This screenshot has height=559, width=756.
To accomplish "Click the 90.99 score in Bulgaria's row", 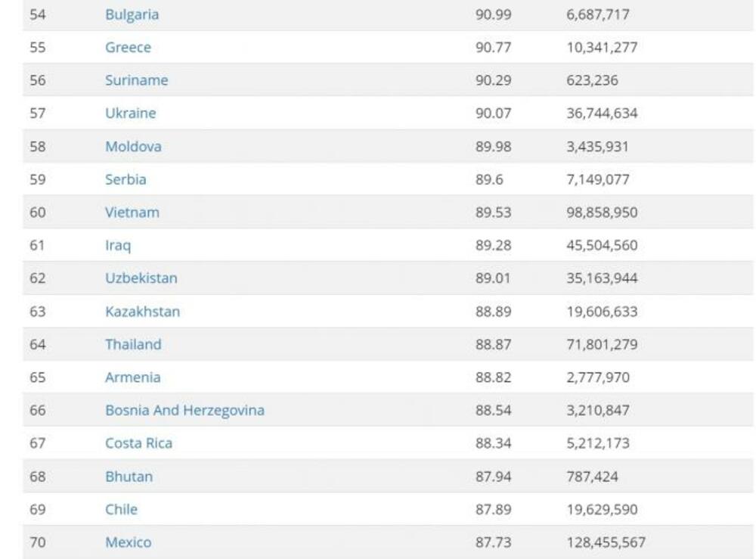I will pyautogui.click(x=493, y=14).
